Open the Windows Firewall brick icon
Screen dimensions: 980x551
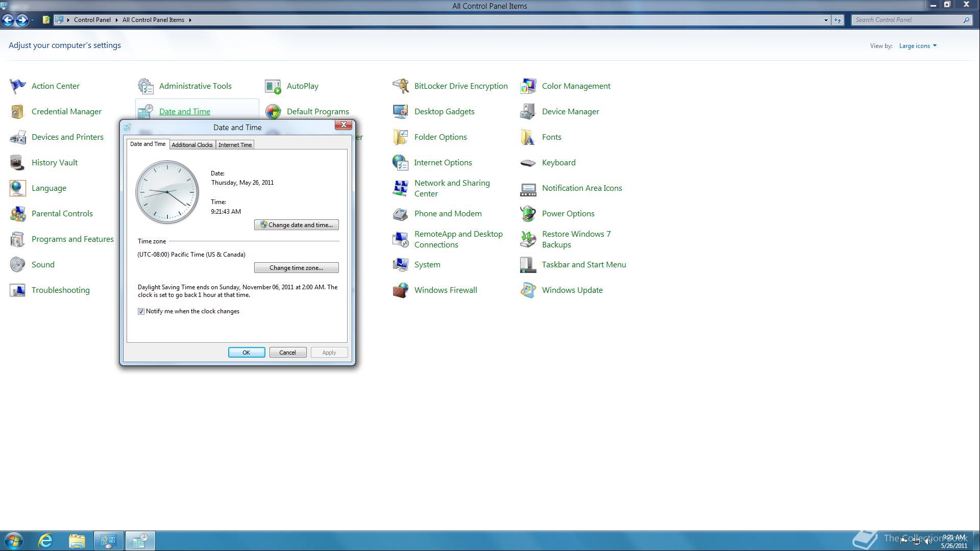click(401, 290)
